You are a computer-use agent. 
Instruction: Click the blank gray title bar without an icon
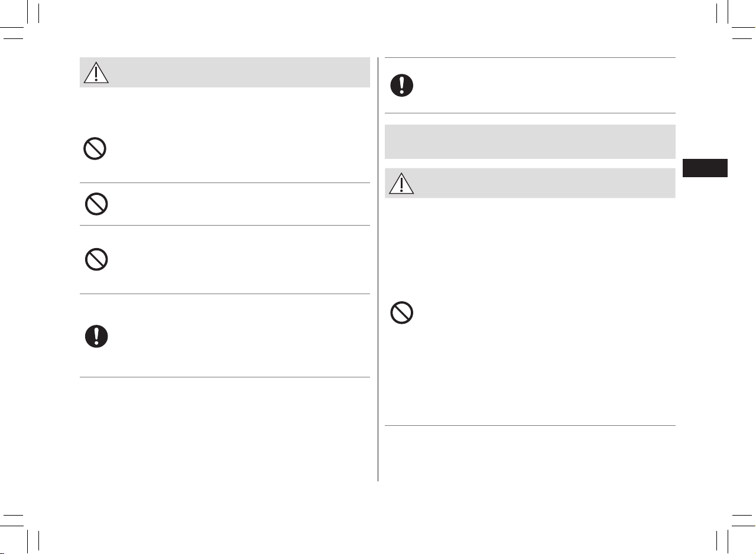pos(530,142)
